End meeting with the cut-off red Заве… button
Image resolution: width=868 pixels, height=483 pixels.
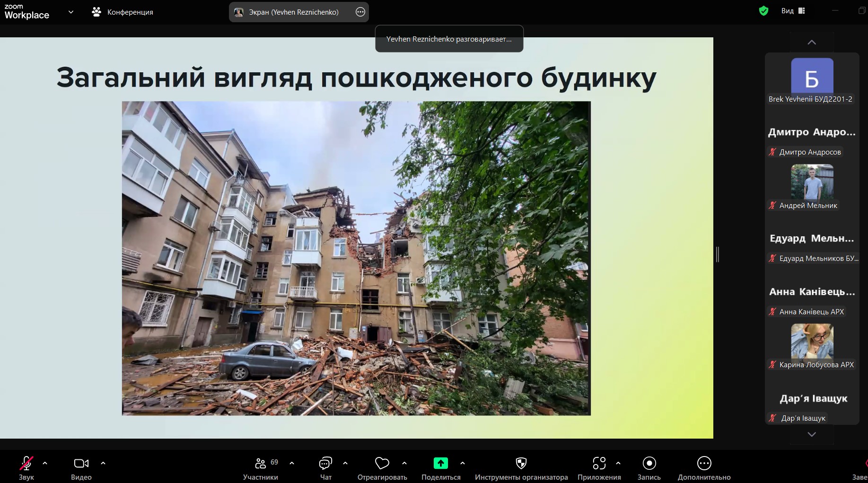pyautogui.click(x=860, y=468)
